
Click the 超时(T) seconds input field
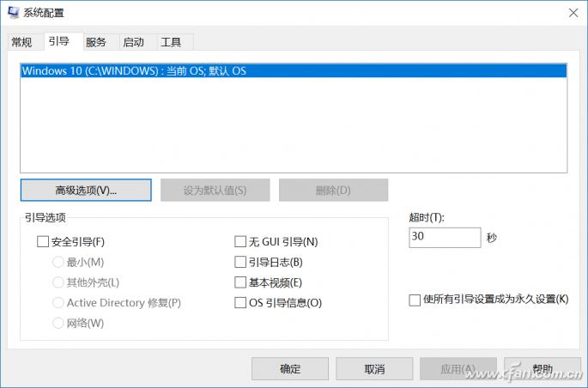[445, 237]
